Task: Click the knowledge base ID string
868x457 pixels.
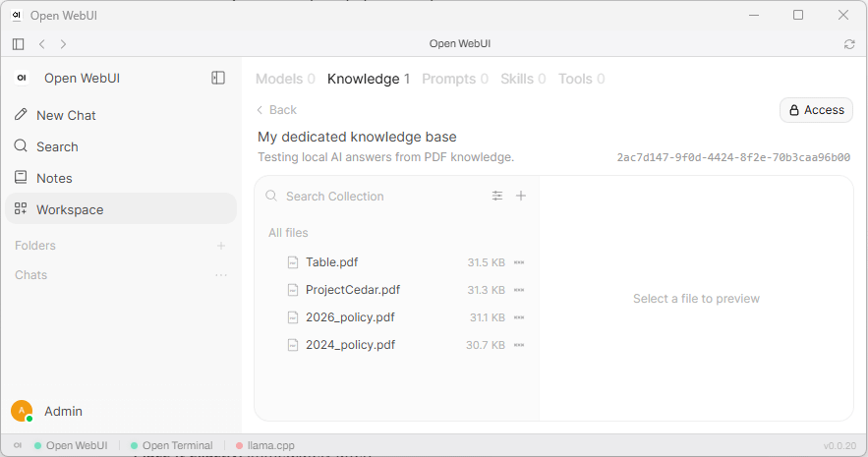Action: (733, 157)
